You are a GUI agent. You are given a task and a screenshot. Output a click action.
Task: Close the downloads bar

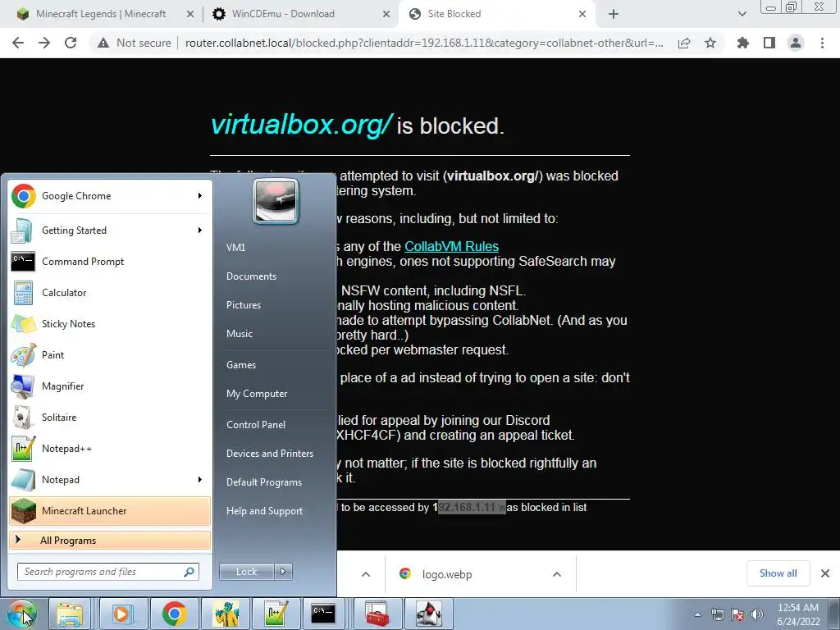coord(825,573)
